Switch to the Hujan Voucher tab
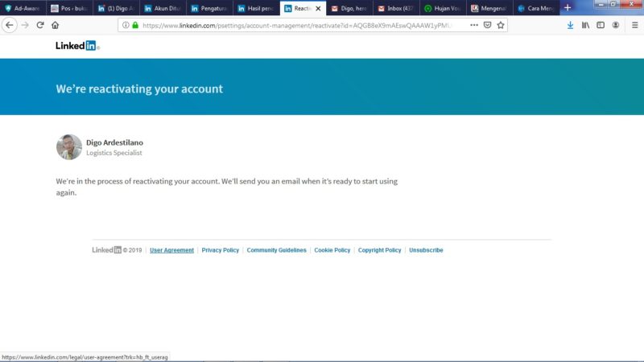 (x=444, y=8)
